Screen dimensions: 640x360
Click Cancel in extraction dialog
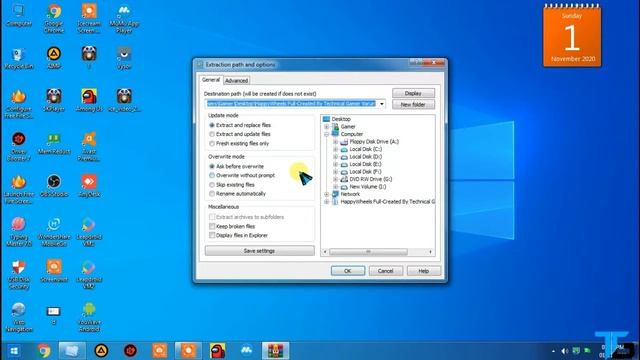(x=385, y=271)
